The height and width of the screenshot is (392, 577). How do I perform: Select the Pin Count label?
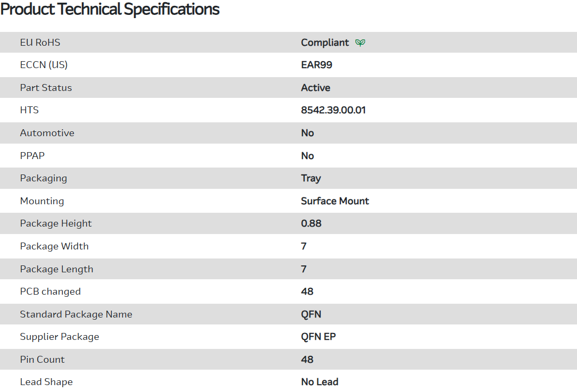42,360
